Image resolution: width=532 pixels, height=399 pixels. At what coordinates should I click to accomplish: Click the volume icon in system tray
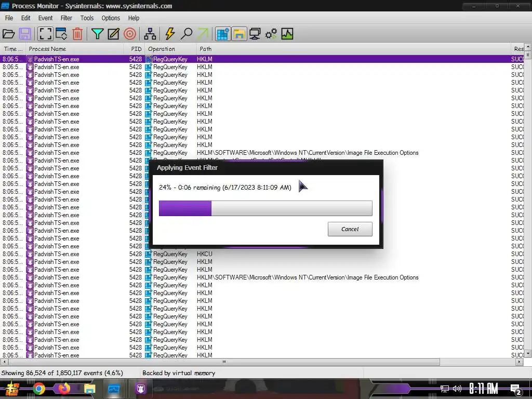[x=457, y=389]
